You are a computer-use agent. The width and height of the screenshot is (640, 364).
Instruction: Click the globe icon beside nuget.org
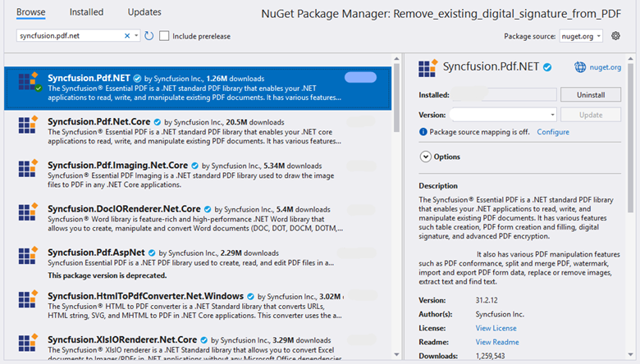tap(580, 67)
